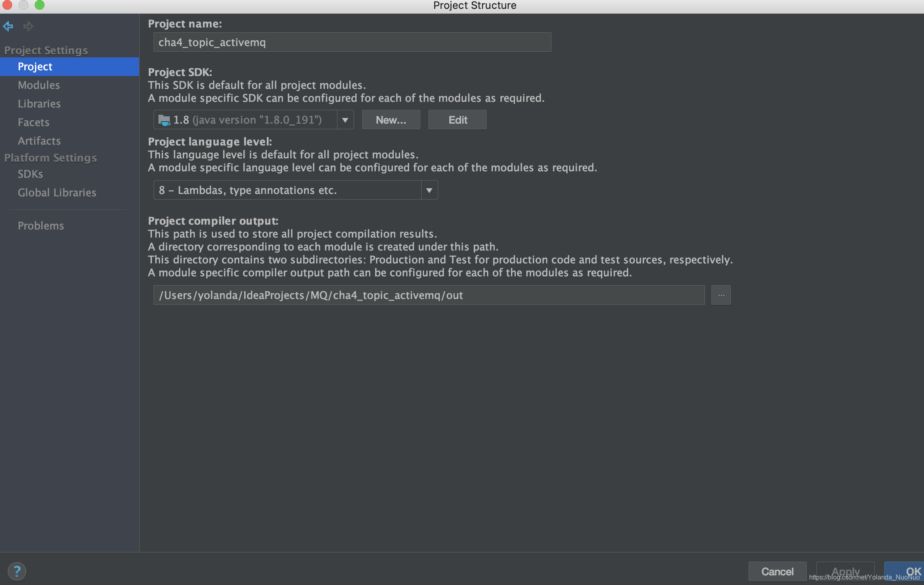This screenshot has height=585, width=924.
Task: Open Global Libraries settings
Action: tap(57, 192)
